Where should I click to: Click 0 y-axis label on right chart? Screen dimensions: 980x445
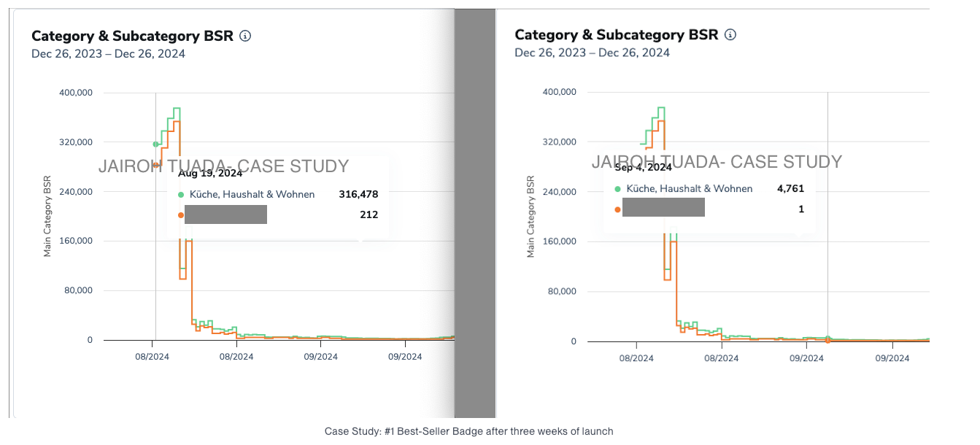pyautogui.click(x=575, y=341)
